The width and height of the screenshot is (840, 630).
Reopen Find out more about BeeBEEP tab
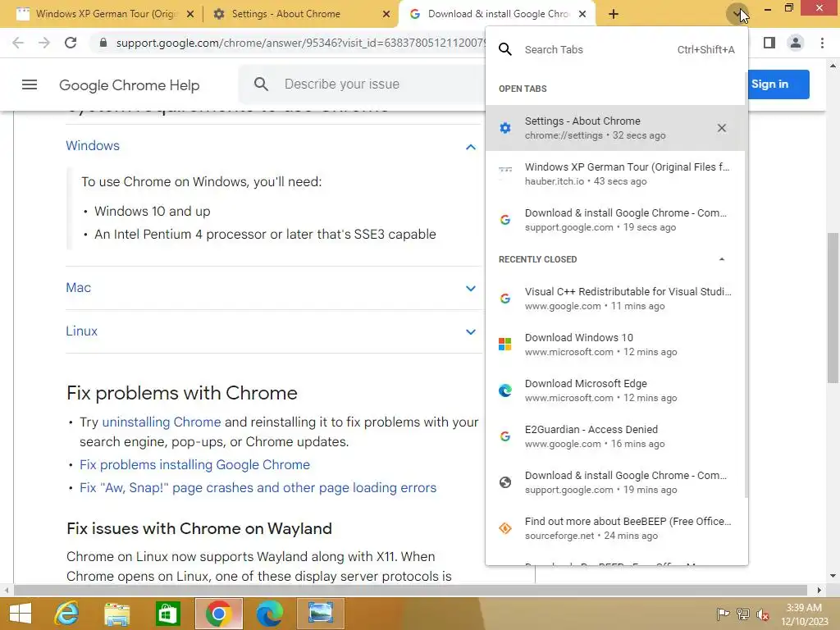[615, 529]
